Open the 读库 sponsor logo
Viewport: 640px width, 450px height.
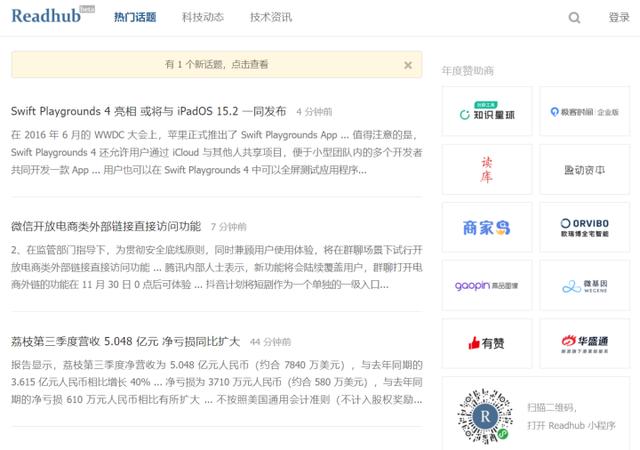pyautogui.click(x=487, y=169)
